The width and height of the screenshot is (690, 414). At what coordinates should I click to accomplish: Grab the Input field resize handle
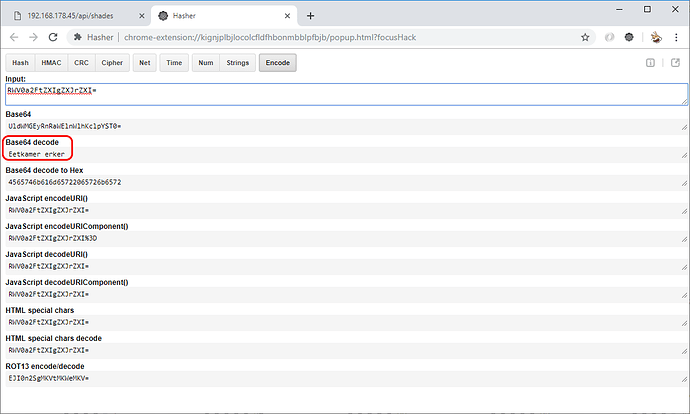pyautogui.click(x=684, y=102)
